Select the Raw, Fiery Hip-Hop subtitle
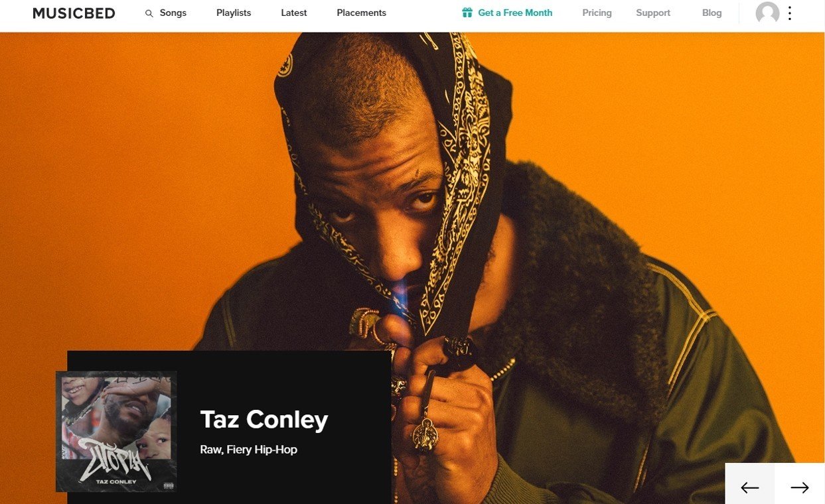 point(249,450)
